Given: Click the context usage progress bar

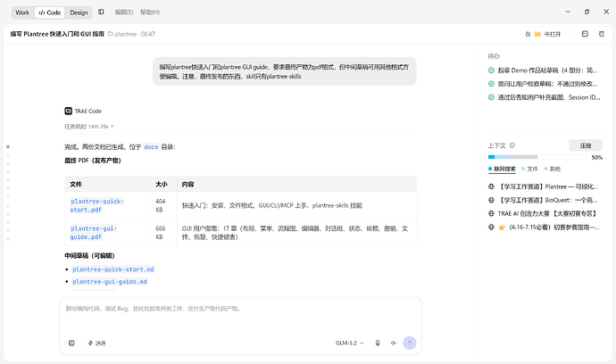Looking at the screenshot, I should (x=537, y=157).
